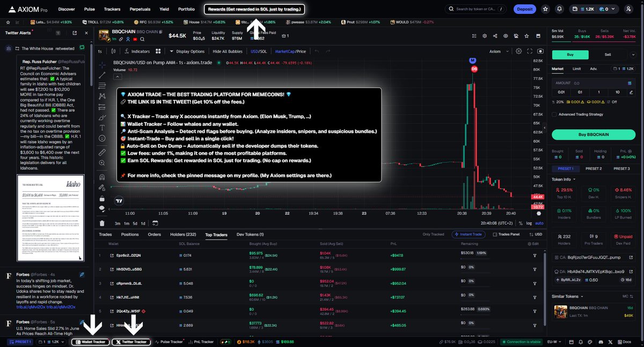
Task: Click the Instant Trade button
Action: [469, 234]
